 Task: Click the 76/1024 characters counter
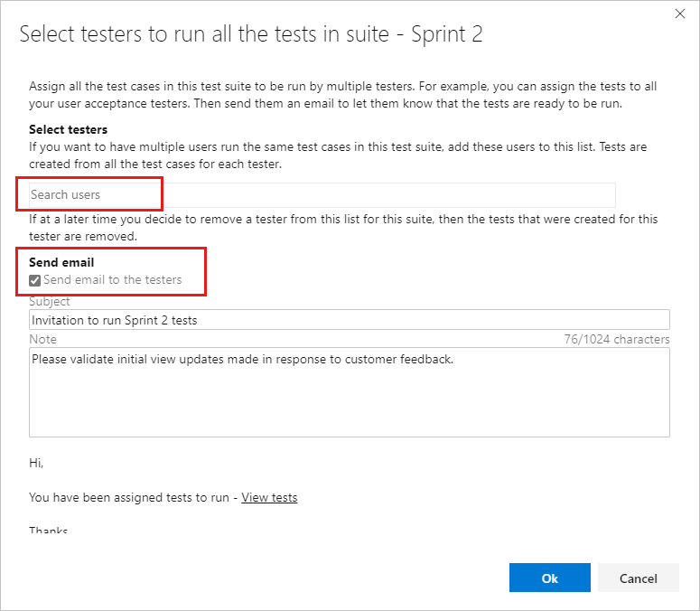[617, 340]
